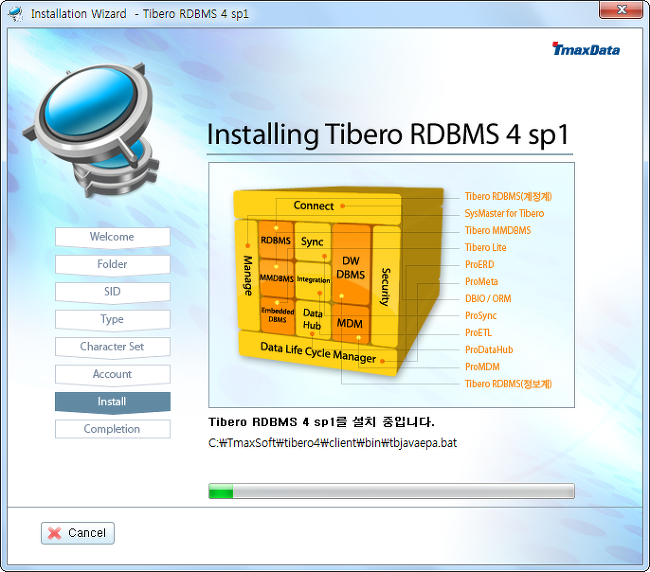650x572 pixels.
Task: Select the SID step
Action: pyautogui.click(x=112, y=292)
